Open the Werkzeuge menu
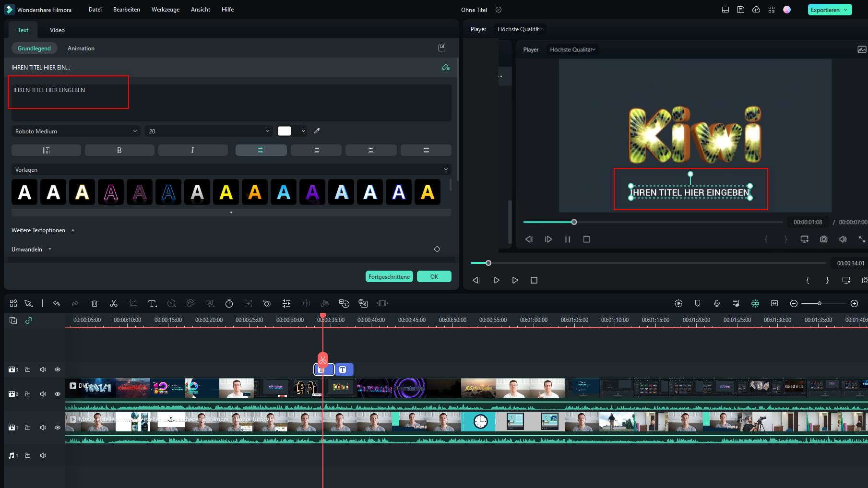This screenshot has width=868, height=488. pos(166,10)
